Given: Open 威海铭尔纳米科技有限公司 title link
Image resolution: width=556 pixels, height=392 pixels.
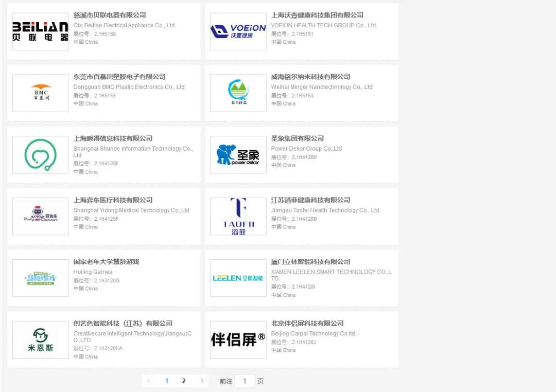Looking at the screenshot, I should (310, 77).
